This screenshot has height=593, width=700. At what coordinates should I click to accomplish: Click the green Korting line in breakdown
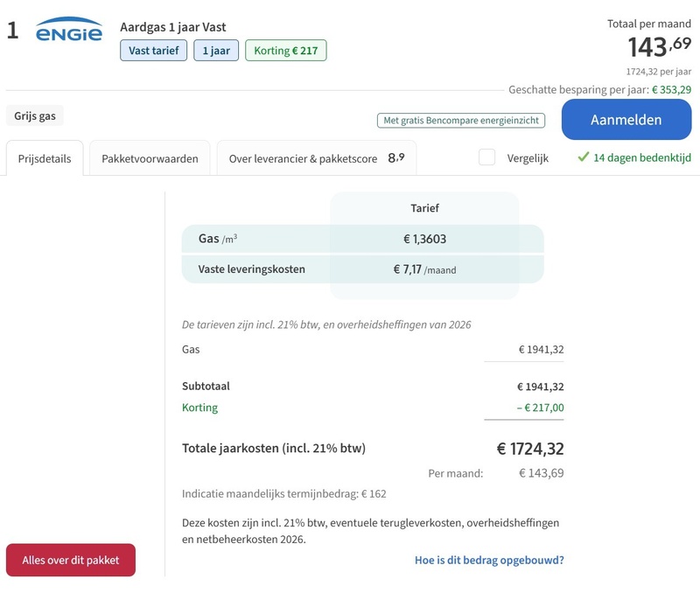[373, 408]
